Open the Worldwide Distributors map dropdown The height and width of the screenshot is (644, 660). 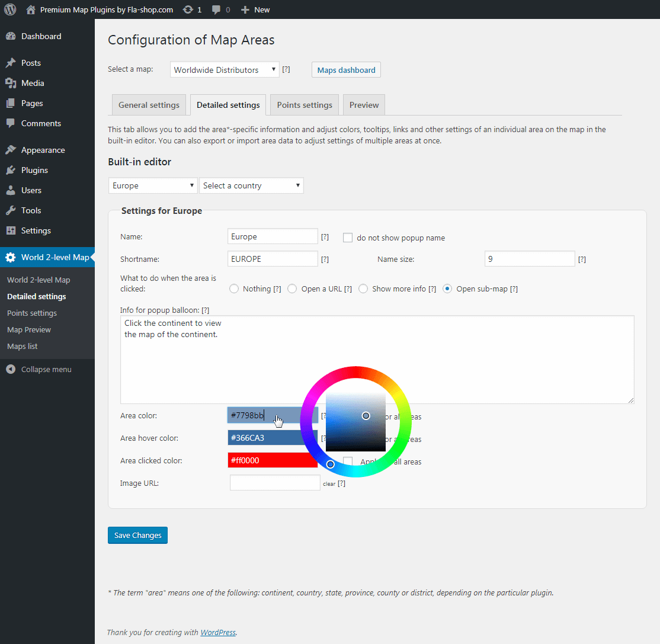(225, 69)
